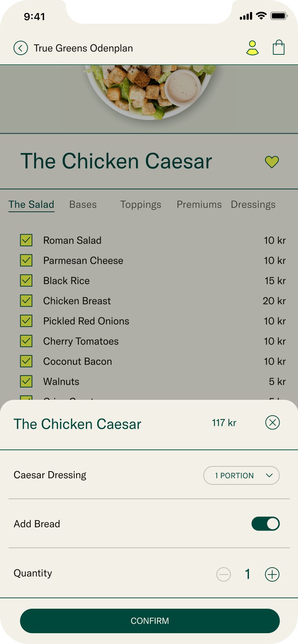Tap the back arrow icon
The image size is (298, 644).
(x=21, y=48)
